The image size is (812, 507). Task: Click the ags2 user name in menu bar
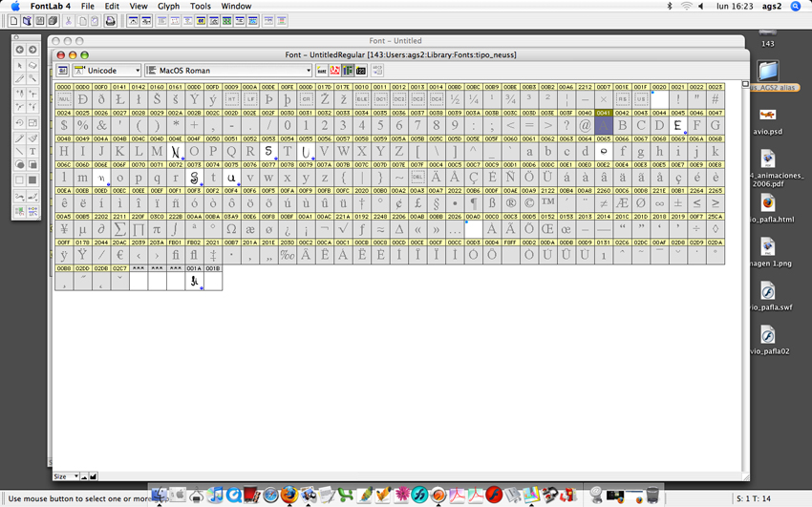coord(772,7)
